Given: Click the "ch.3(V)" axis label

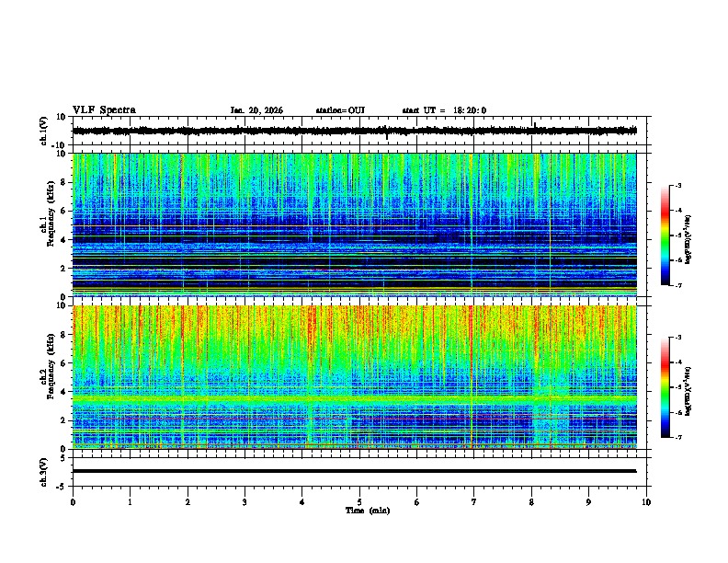Looking at the screenshot, I should (x=44, y=472).
